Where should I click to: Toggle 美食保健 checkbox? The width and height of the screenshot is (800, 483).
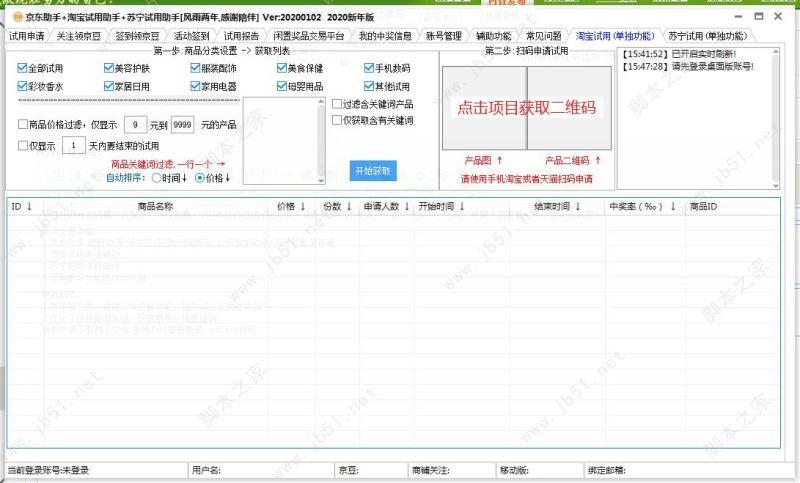282,68
